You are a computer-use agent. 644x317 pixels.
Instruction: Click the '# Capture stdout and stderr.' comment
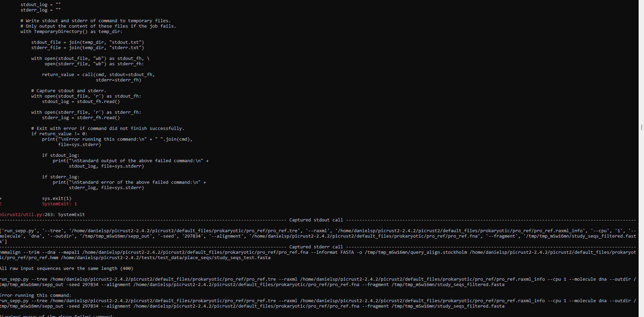pos(69,91)
